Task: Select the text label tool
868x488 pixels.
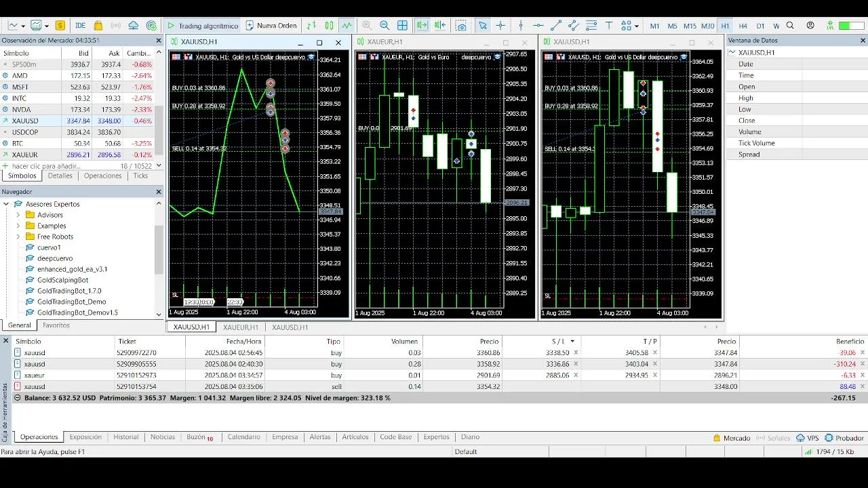Action: pyautogui.click(x=609, y=26)
